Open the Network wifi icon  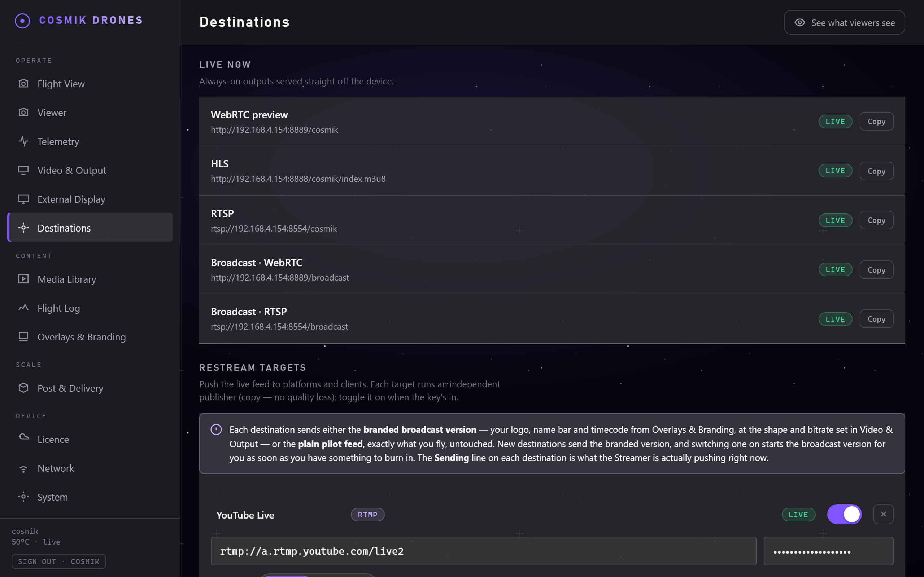[x=23, y=468]
